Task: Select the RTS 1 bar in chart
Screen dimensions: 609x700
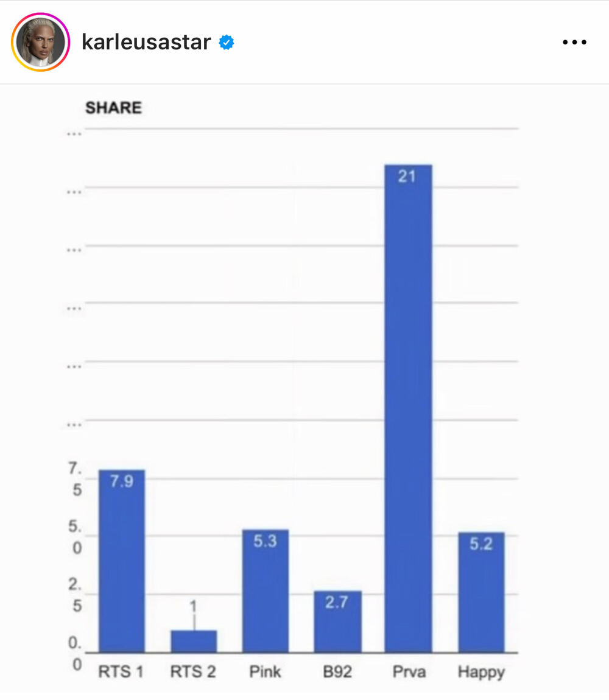Action: pyautogui.click(x=122, y=566)
